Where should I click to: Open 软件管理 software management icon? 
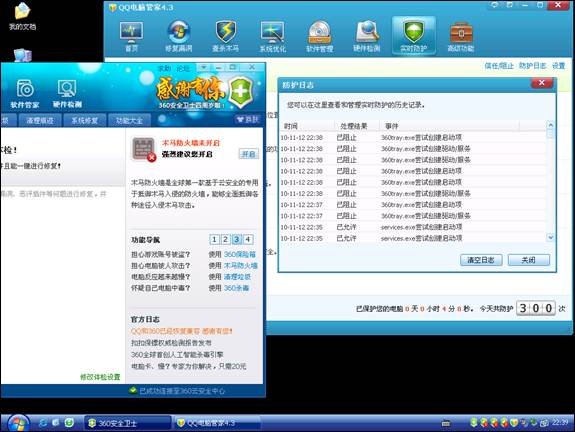(x=320, y=36)
